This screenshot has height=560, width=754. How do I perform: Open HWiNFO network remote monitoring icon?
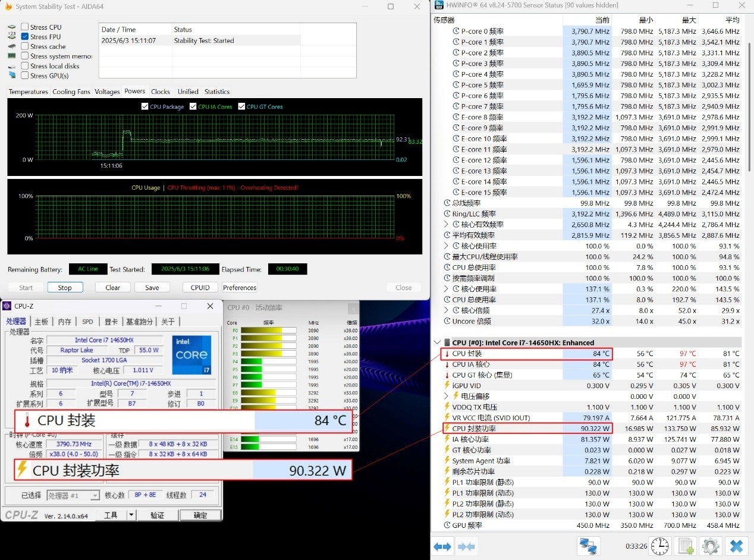tap(588, 546)
